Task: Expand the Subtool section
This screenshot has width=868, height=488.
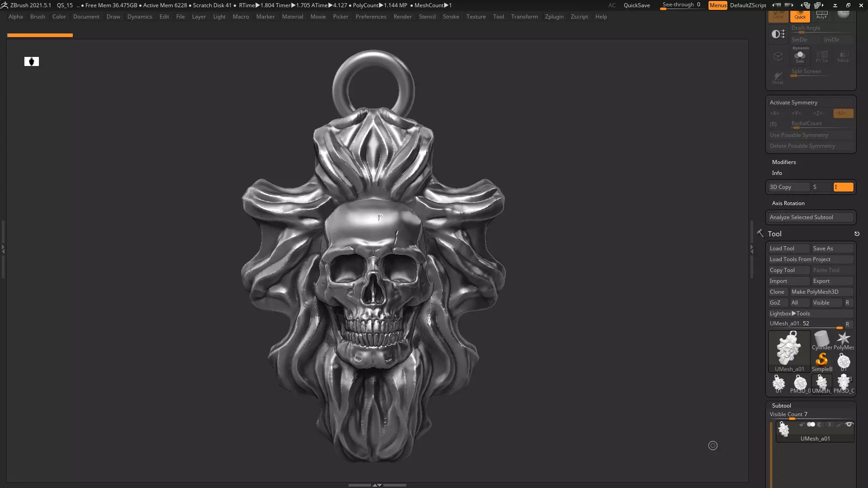Action: coord(781,406)
